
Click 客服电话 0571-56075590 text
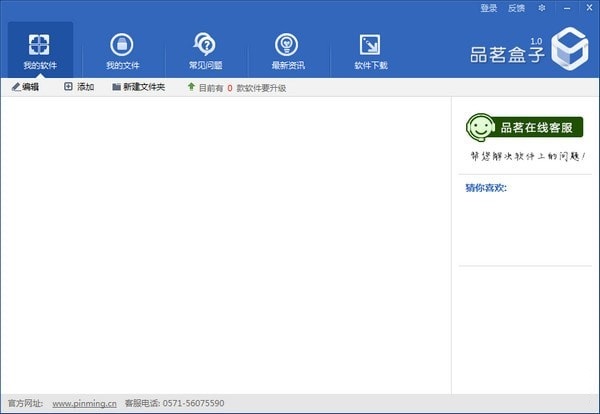click(x=174, y=403)
